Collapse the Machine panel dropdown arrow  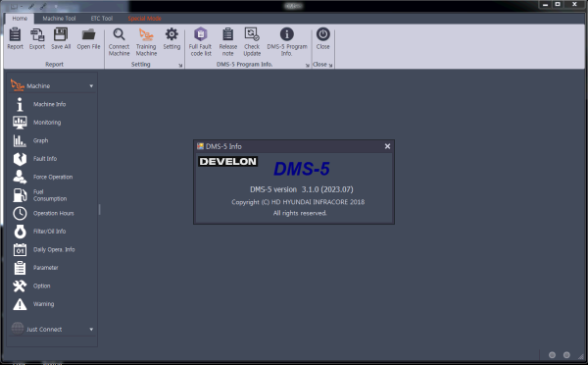point(91,86)
